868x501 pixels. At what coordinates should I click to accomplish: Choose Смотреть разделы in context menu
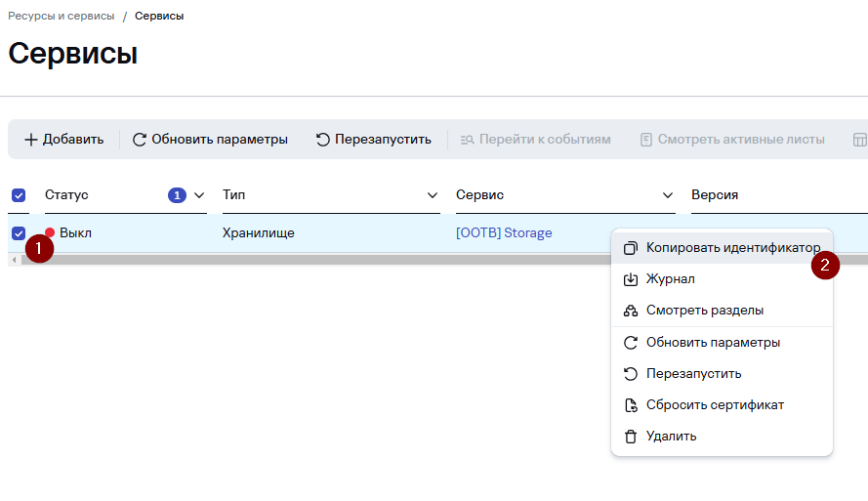722,311
